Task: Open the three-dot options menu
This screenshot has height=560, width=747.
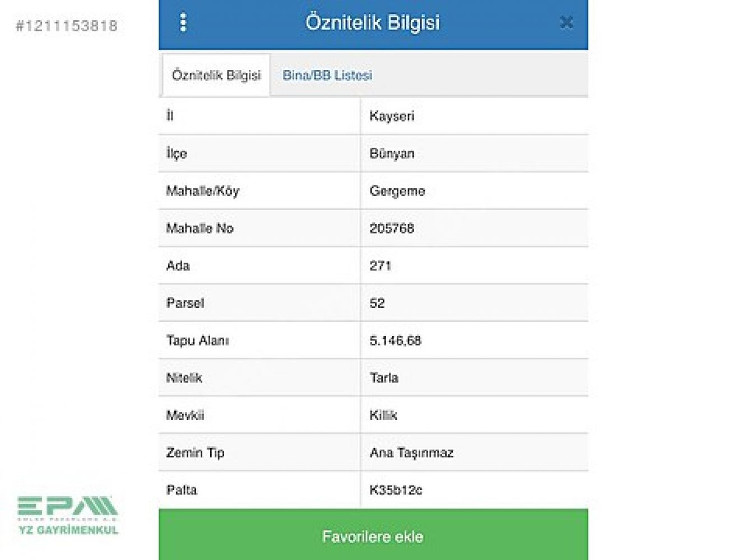Action: [183, 22]
